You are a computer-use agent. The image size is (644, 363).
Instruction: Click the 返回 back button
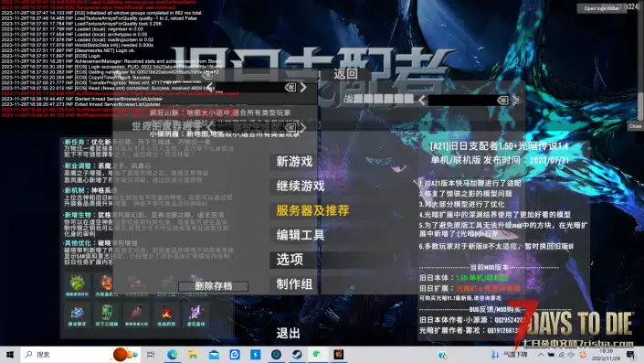click(x=345, y=74)
